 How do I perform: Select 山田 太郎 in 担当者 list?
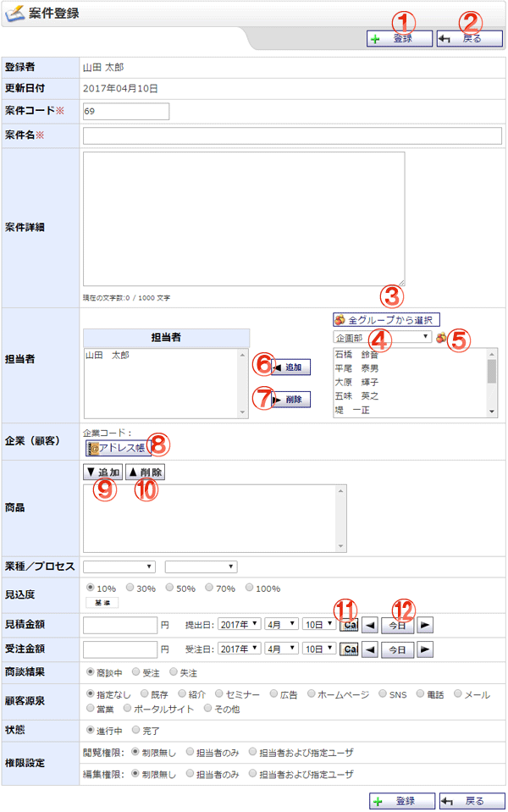click(x=108, y=356)
